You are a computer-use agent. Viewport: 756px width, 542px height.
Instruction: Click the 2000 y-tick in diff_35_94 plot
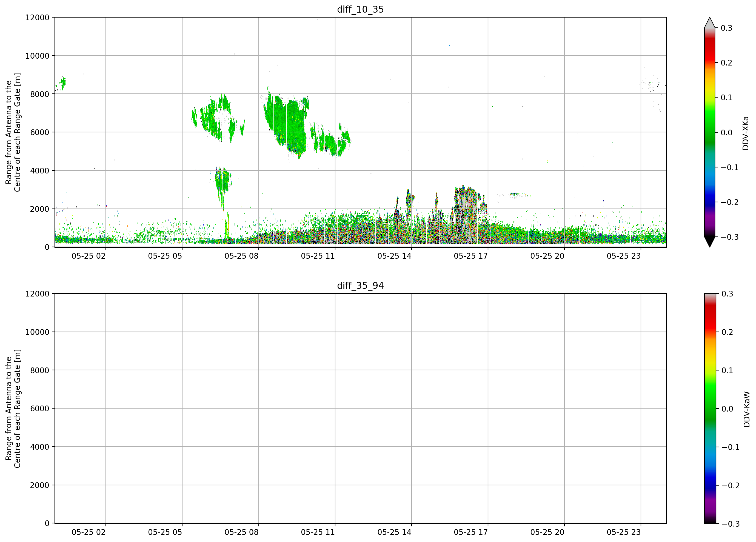click(x=40, y=485)
